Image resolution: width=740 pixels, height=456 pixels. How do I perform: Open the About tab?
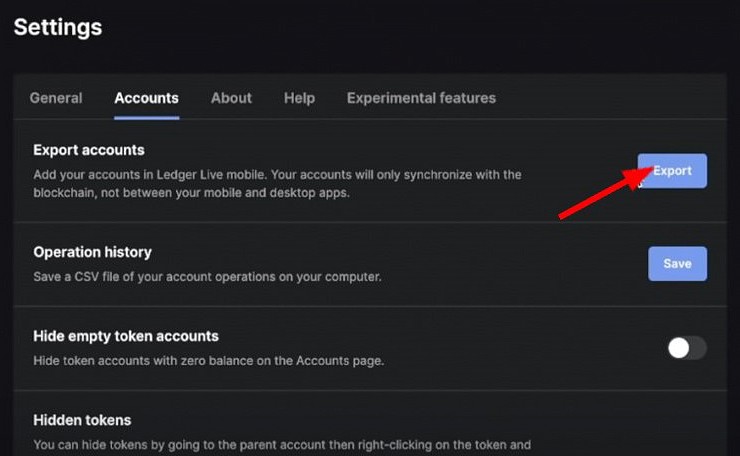click(231, 98)
